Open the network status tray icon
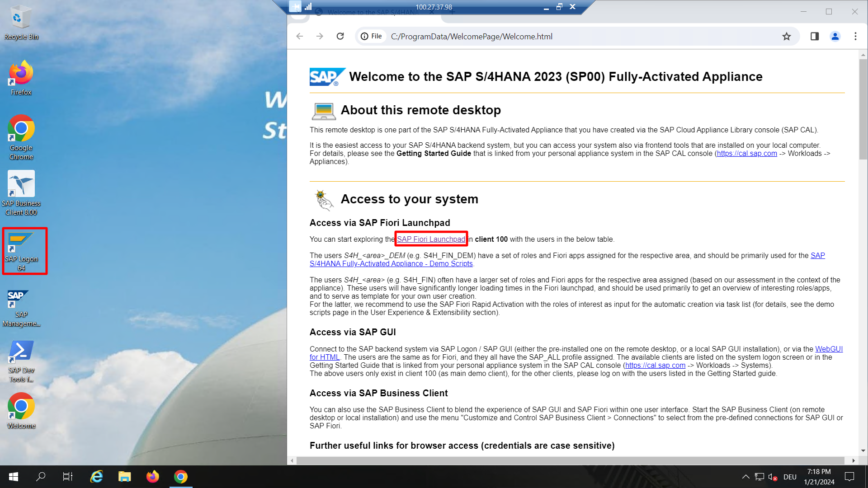Image resolution: width=868 pixels, height=488 pixels. tap(759, 477)
